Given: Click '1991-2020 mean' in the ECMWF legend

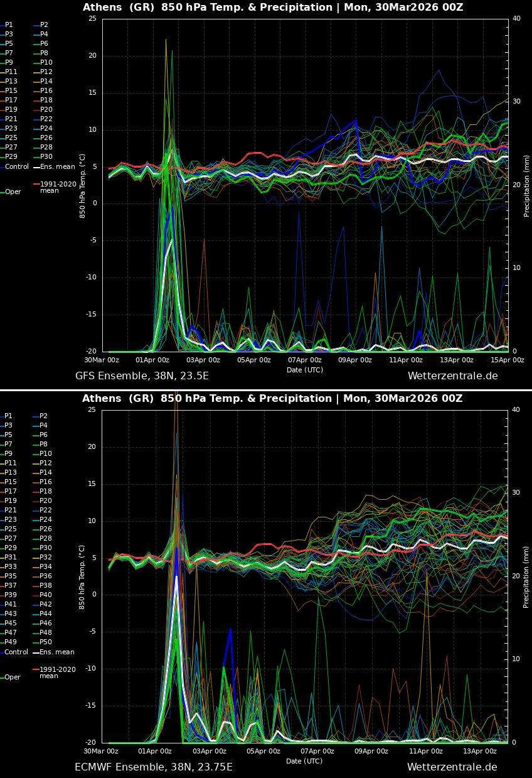Looking at the screenshot, I should 57,673.
